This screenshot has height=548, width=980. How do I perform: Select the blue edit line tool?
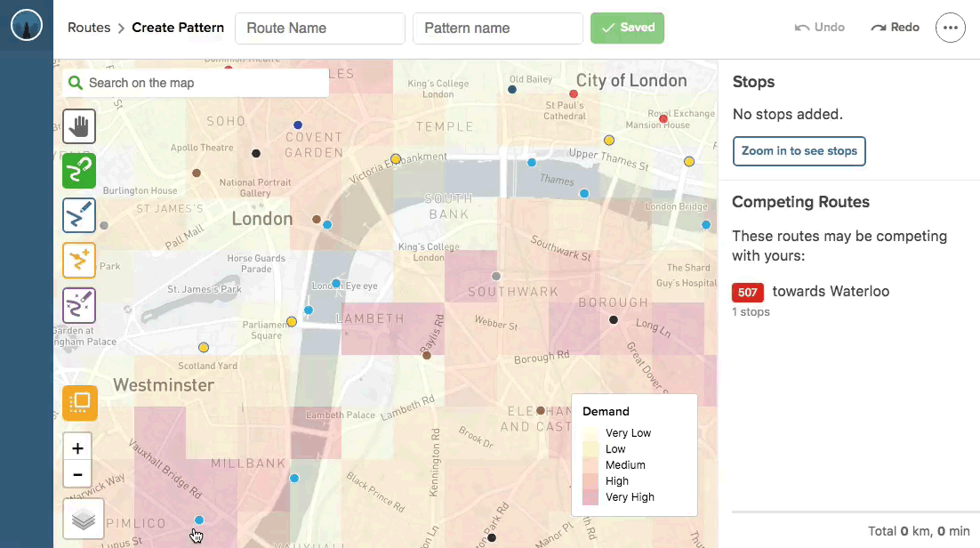point(79,216)
